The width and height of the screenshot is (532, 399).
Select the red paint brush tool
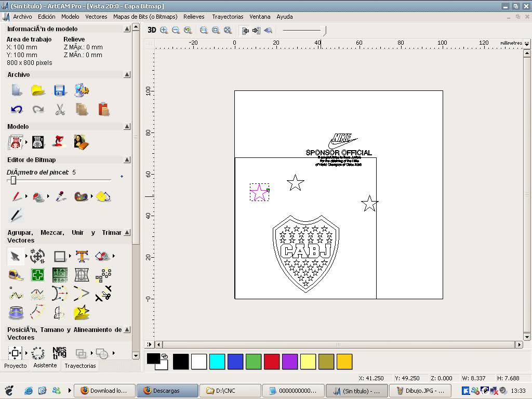[x=16, y=196]
